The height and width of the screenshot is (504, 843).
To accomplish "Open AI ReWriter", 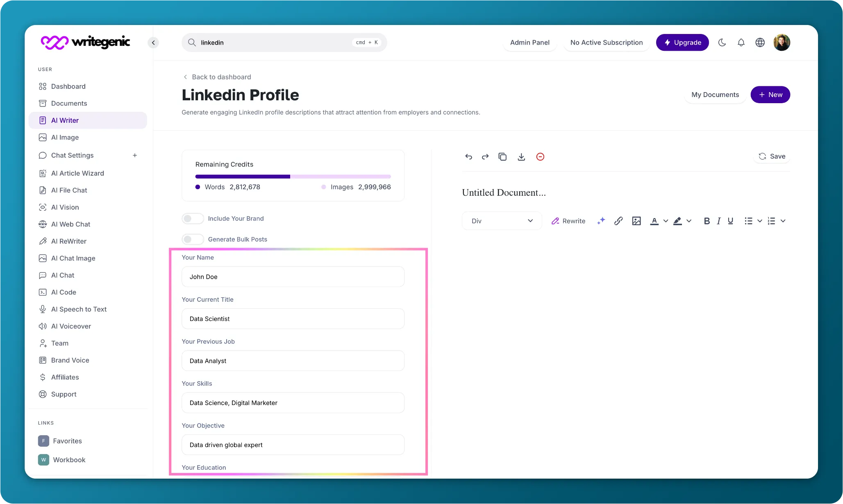I will click(88, 242).
